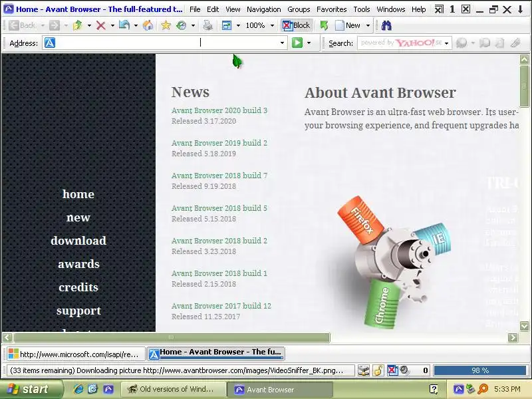The height and width of the screenshot is (399, 532).
Task: Click the status bar proxy settings icon
Action: [x=363, y=370]
